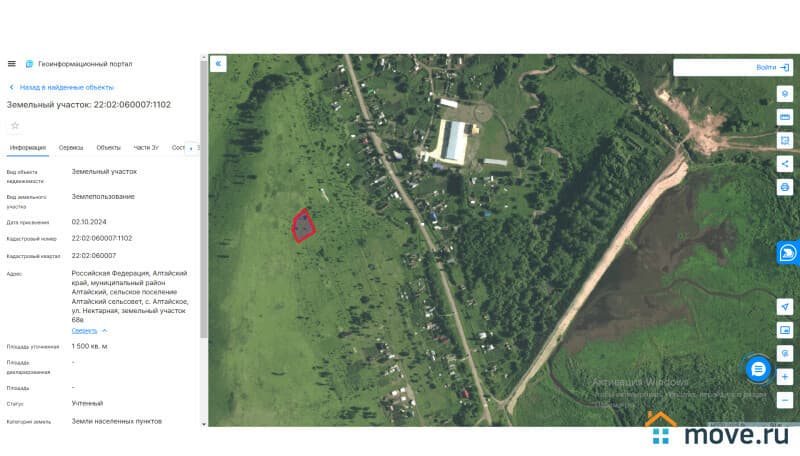Viewport: 800px width, 456px height.
Task: Add parcel to favorites with star icon
Action: pyautogui.click(x=15, y=125)
